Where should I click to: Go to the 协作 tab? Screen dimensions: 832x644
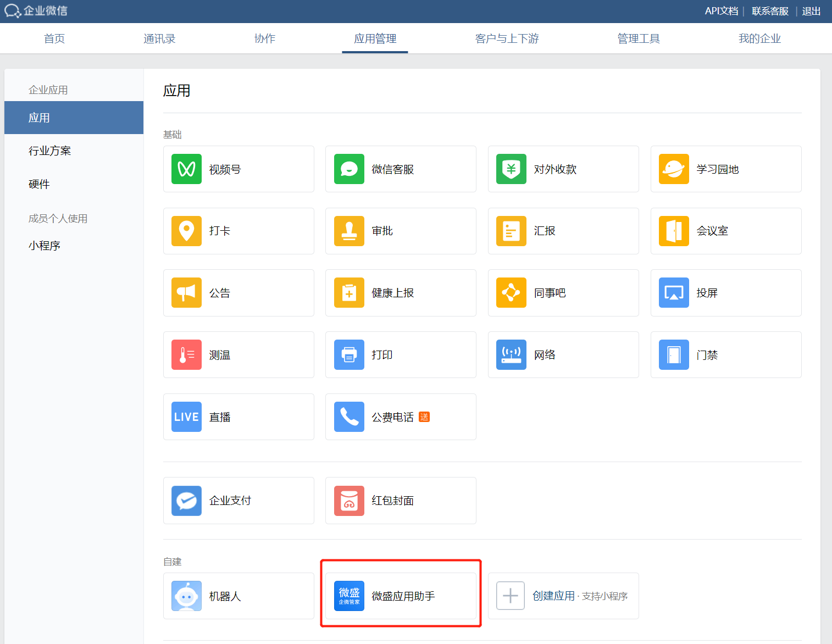click(x=265, y=38)
